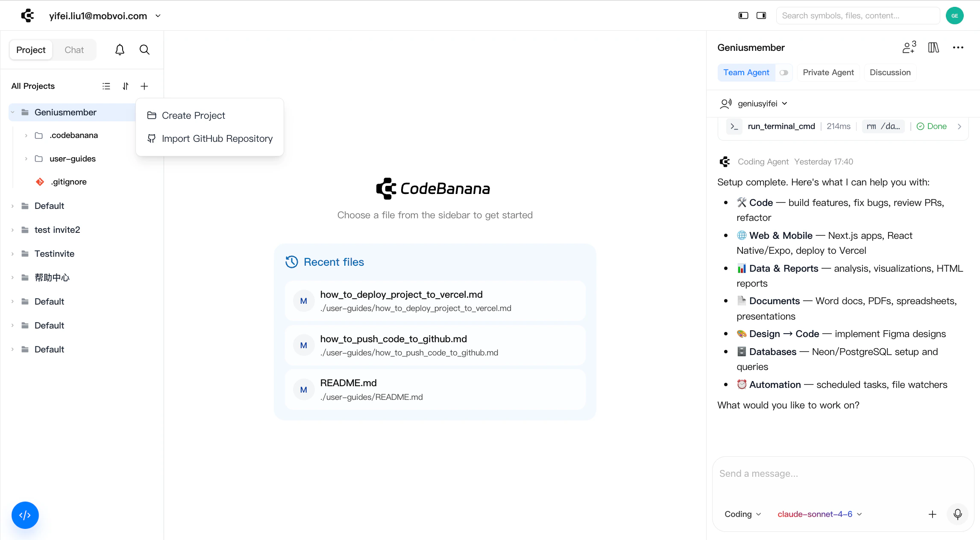Select the 帮助中心 project

tap(52, 278)
